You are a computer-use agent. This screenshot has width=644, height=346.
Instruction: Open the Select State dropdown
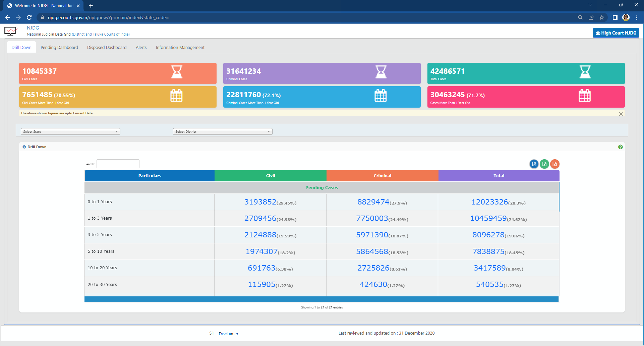click(70, 131)
